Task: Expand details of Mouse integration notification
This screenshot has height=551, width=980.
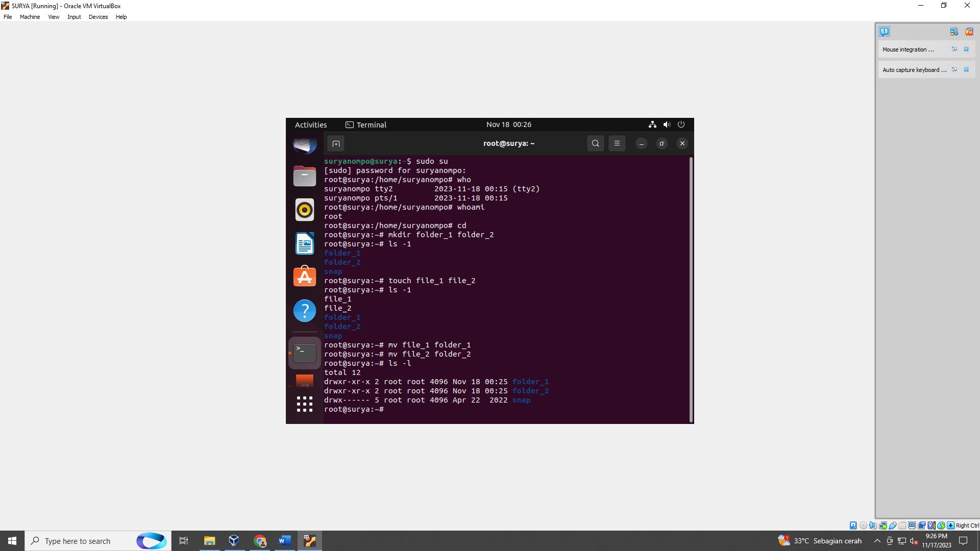Action: pos(954,49)
